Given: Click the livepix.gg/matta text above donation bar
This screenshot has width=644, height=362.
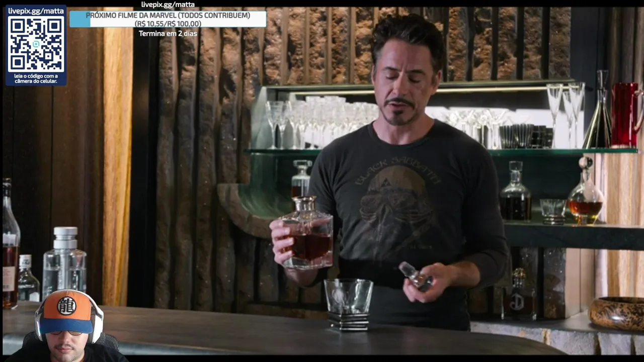Looking at the screenshot, I should (168, 5).
